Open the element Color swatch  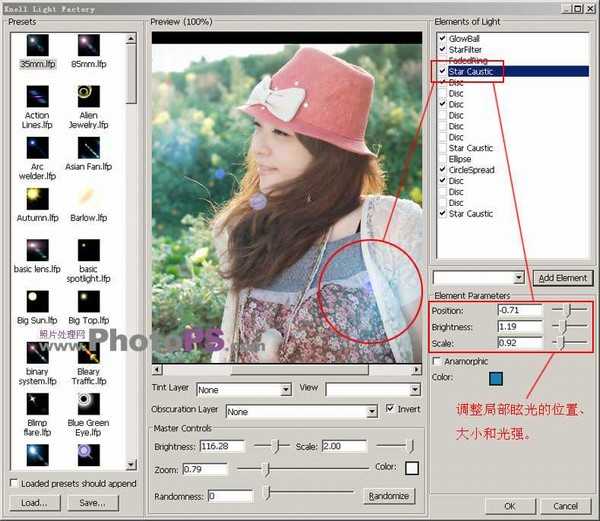497,378
